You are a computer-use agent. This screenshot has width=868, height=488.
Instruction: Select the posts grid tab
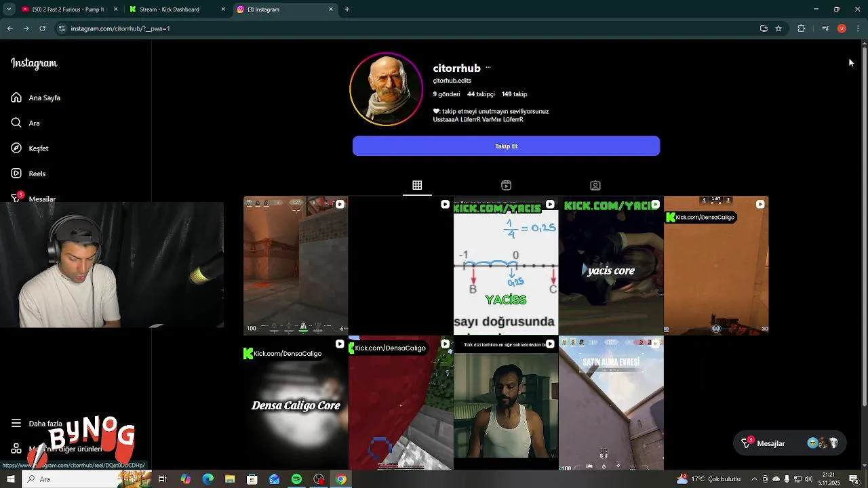[417, 186]
